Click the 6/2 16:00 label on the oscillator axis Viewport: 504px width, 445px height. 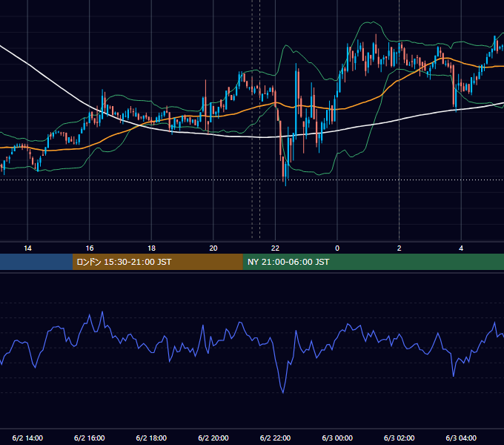point(90,438)
